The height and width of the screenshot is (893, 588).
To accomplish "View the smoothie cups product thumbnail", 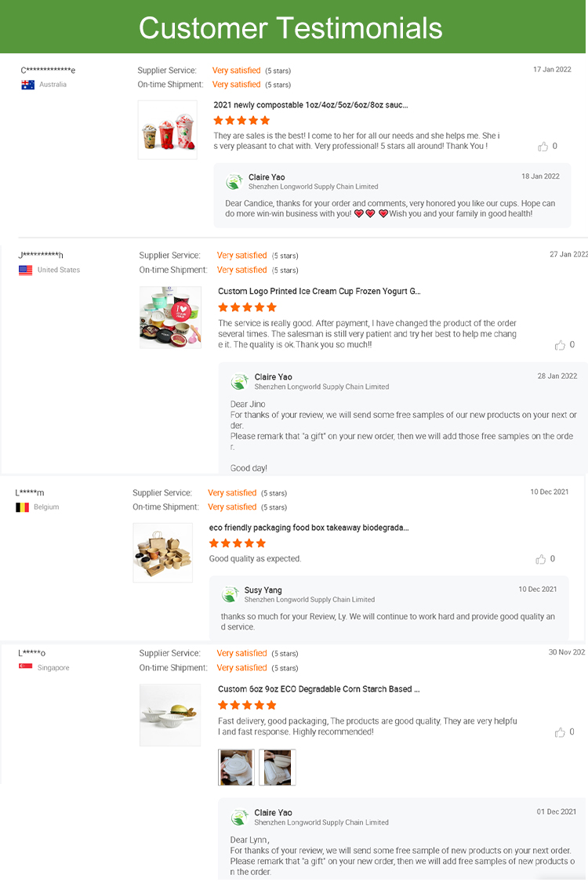I will (x=167, y=130).
